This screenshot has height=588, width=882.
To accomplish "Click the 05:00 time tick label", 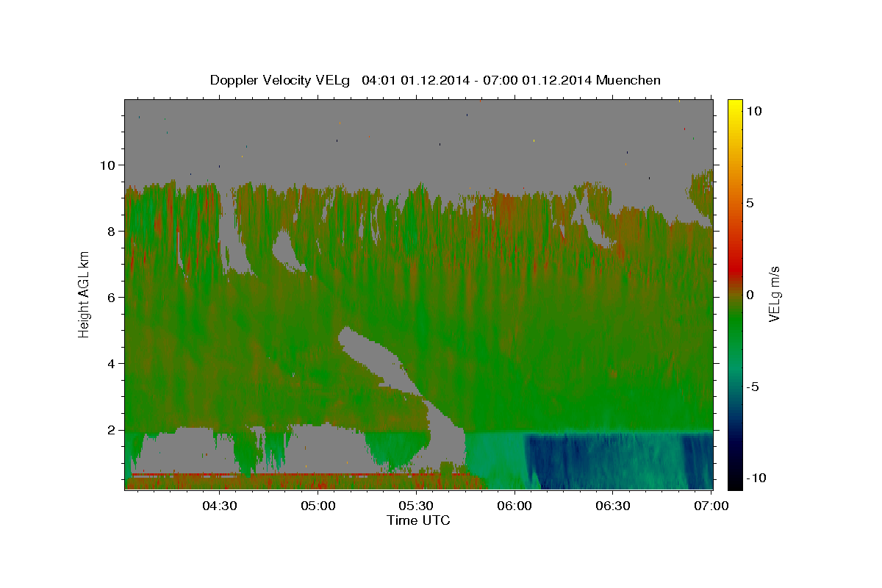I will 319,506.
